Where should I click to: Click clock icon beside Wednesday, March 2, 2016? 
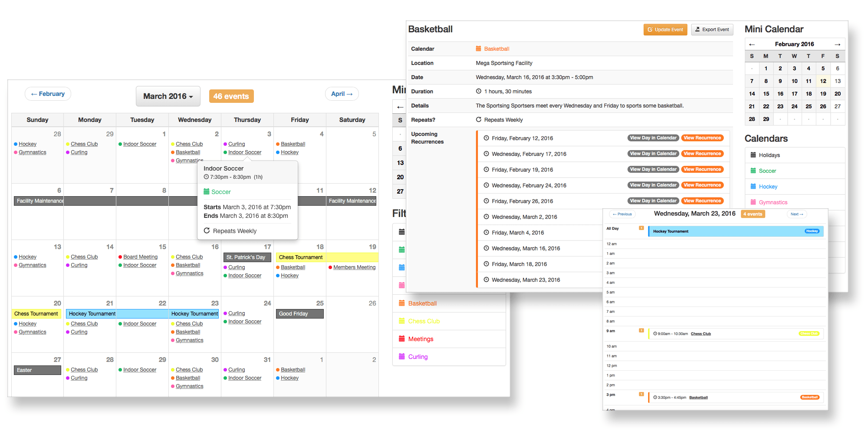487,217
